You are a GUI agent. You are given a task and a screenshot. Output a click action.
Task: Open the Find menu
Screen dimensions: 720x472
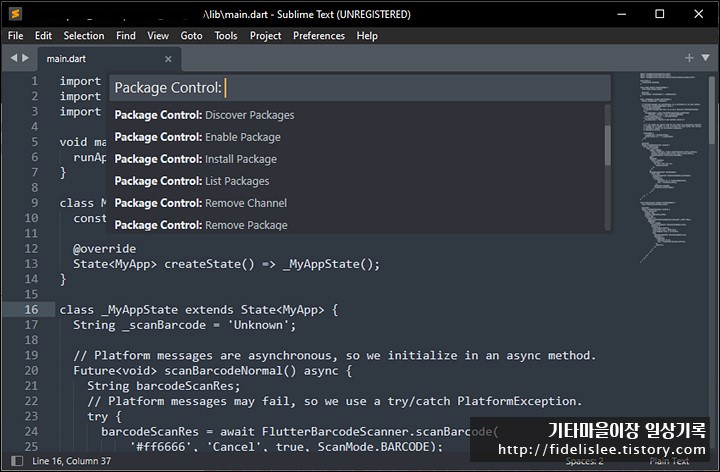(125, 36)
